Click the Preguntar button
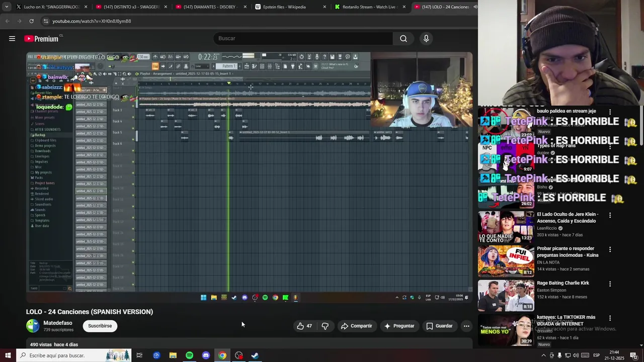Viewport: 644px width, 362px height. click(x=399, y=326)
